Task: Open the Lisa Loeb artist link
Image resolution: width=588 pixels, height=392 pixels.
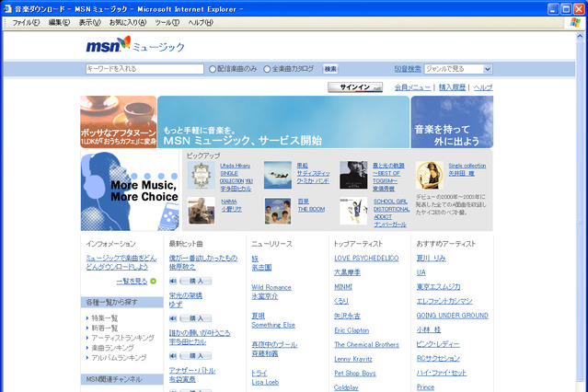Action: (265, 382)
